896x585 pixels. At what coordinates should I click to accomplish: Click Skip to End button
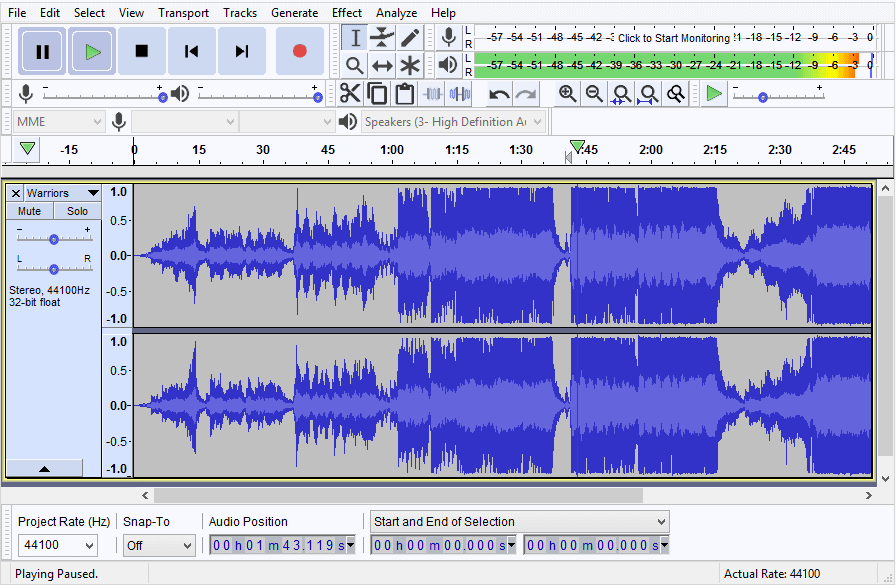242,51
